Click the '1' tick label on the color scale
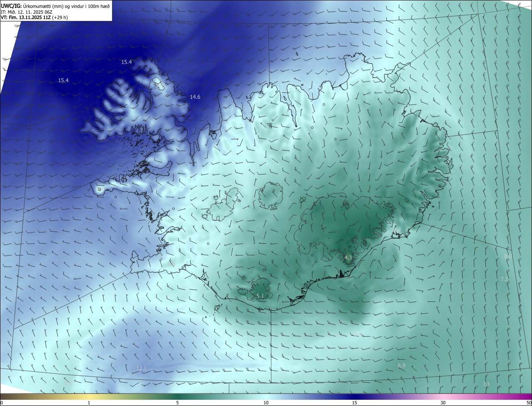 [x=89, y=403]
